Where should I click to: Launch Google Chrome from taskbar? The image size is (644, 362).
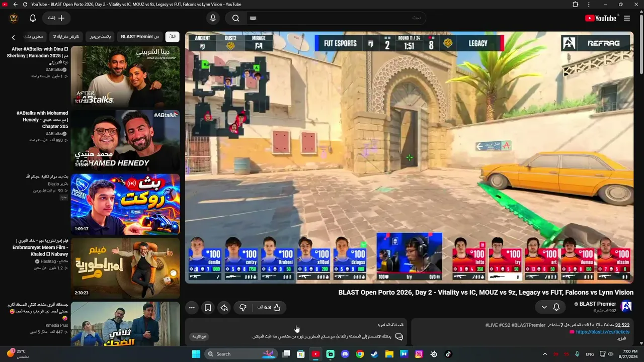point(360,354)
